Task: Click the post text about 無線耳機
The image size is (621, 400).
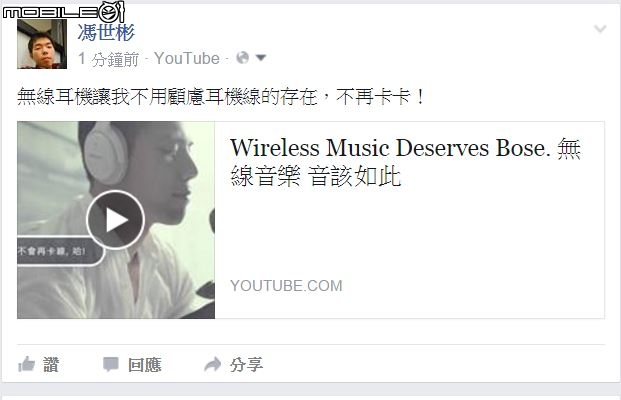Action: [x=221, y=97]
